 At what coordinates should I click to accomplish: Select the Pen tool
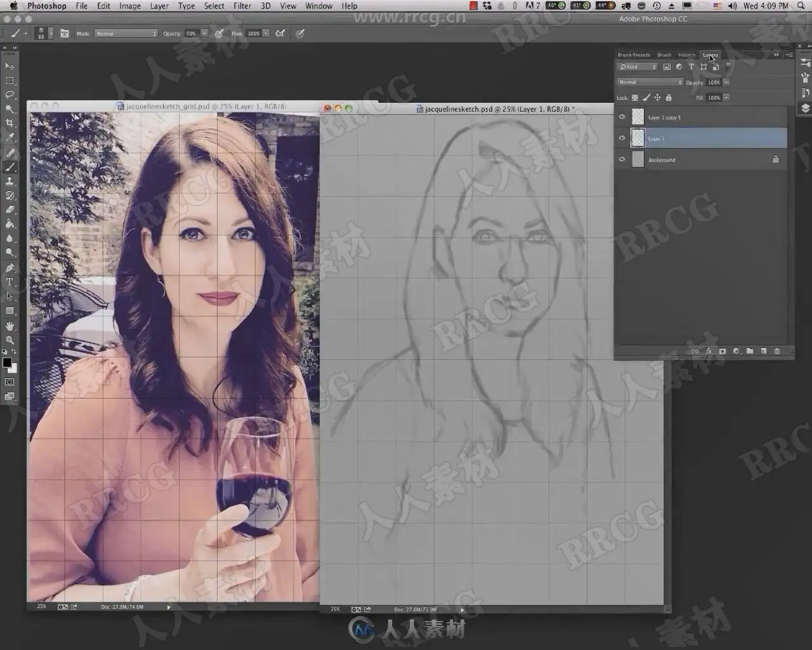click(x=10, y=268)
